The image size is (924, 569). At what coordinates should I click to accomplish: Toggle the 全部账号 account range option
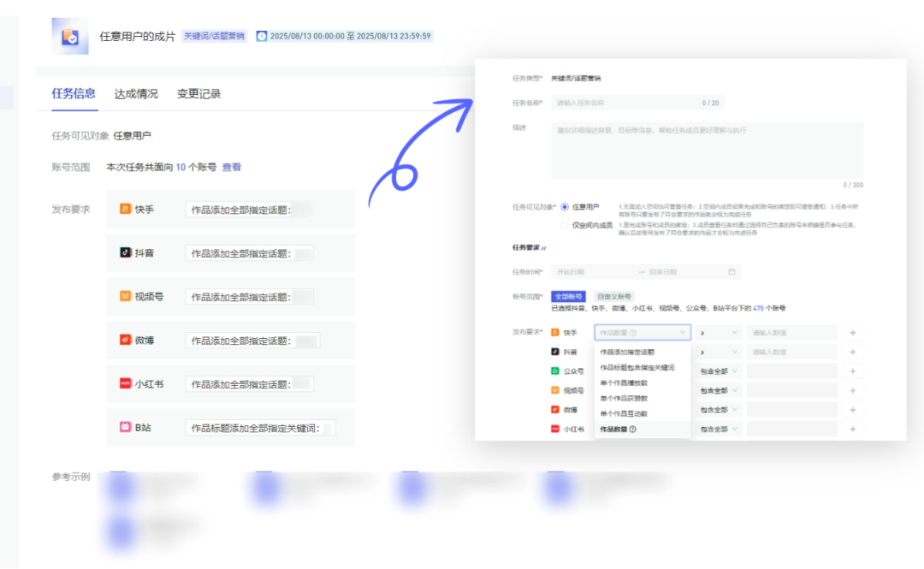(x=568, y=297)
